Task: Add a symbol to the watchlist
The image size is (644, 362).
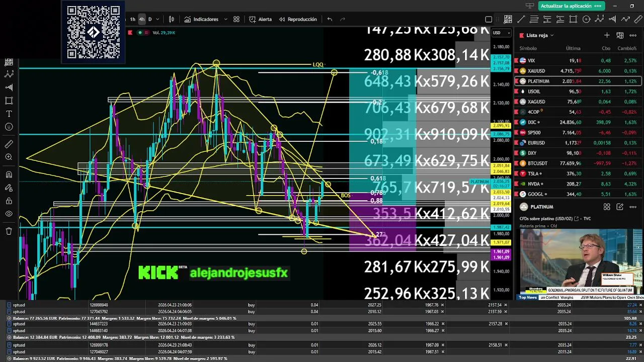Action: 607,35
